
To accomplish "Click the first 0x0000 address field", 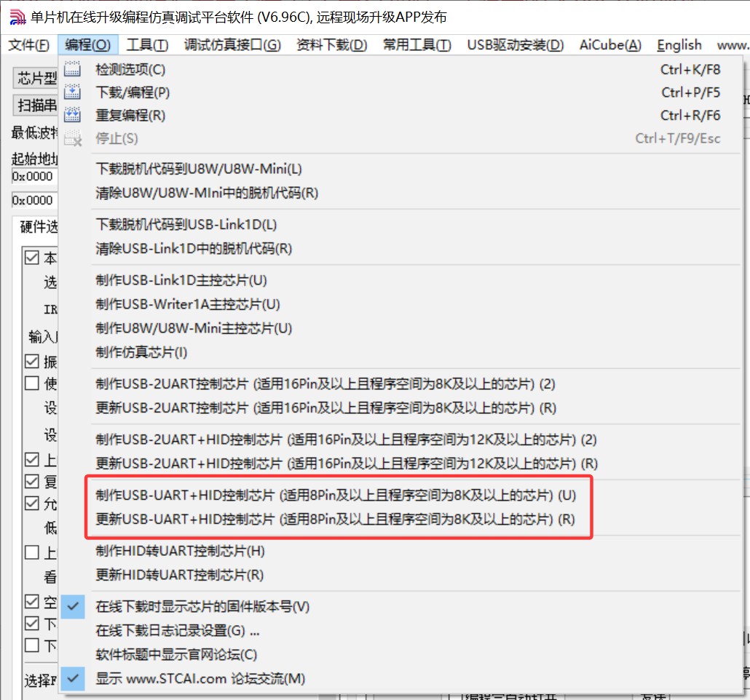I will coord(35,176).
